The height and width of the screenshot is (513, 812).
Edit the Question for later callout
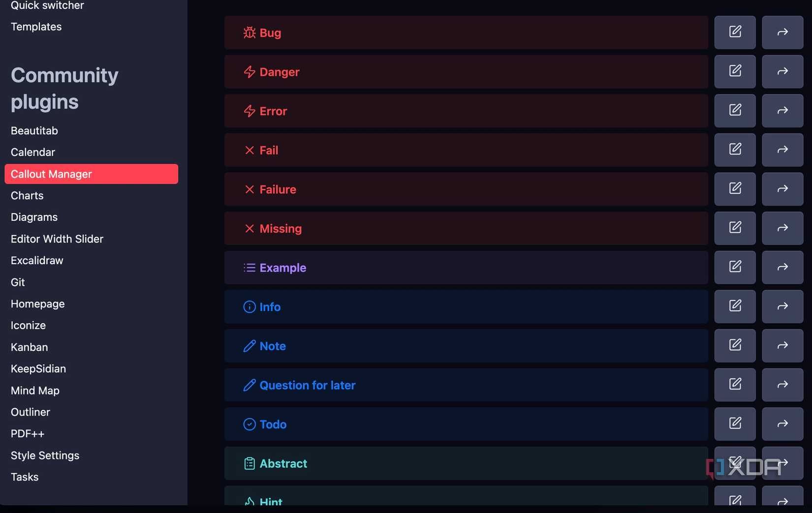(x=735, y=384)
